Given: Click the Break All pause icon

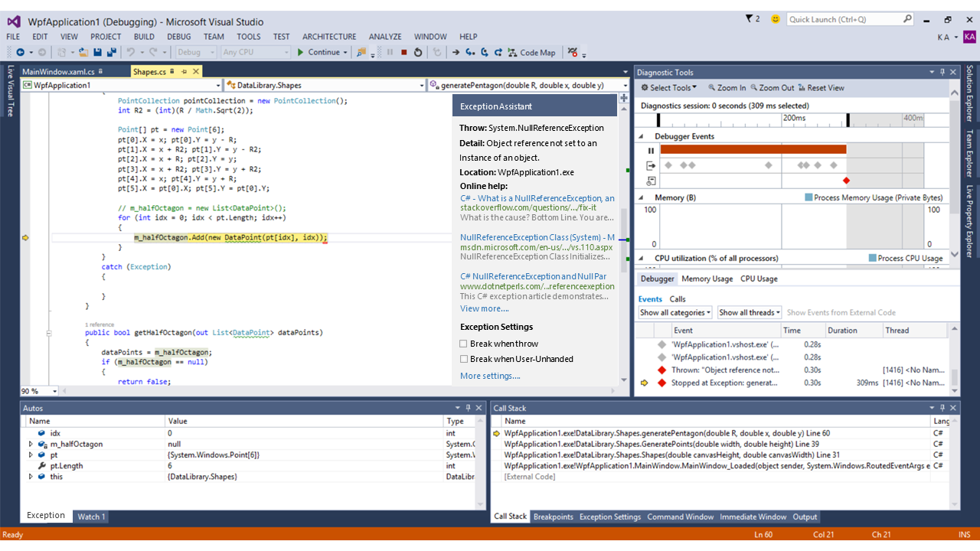Looking at the screenshot, I should click(390, 52).
